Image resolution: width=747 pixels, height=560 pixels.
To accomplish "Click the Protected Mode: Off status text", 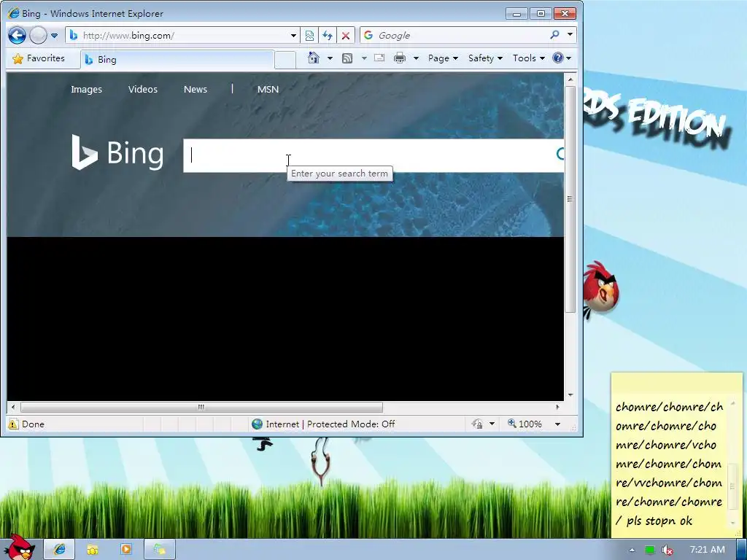I will click(x=351, y=424).
